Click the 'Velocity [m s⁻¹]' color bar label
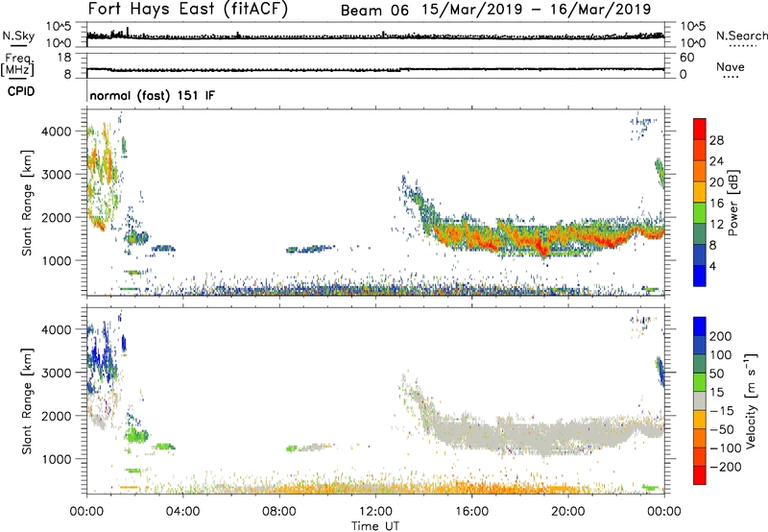 [x=752, y=400]
